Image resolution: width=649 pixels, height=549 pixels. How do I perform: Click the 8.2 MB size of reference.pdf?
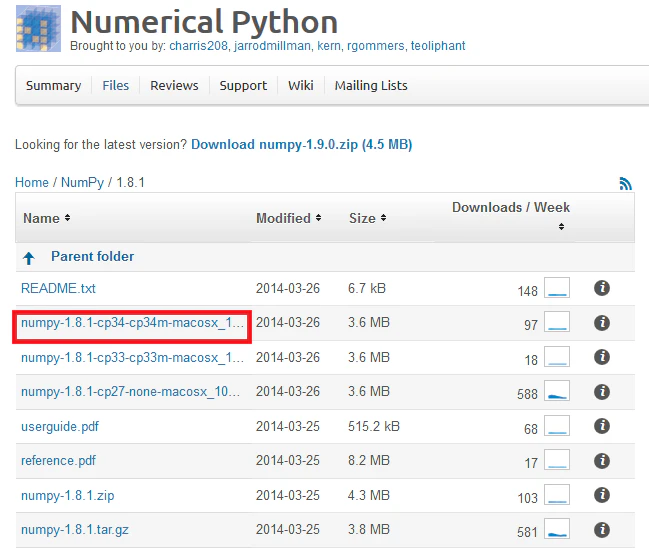click(369, 460)
